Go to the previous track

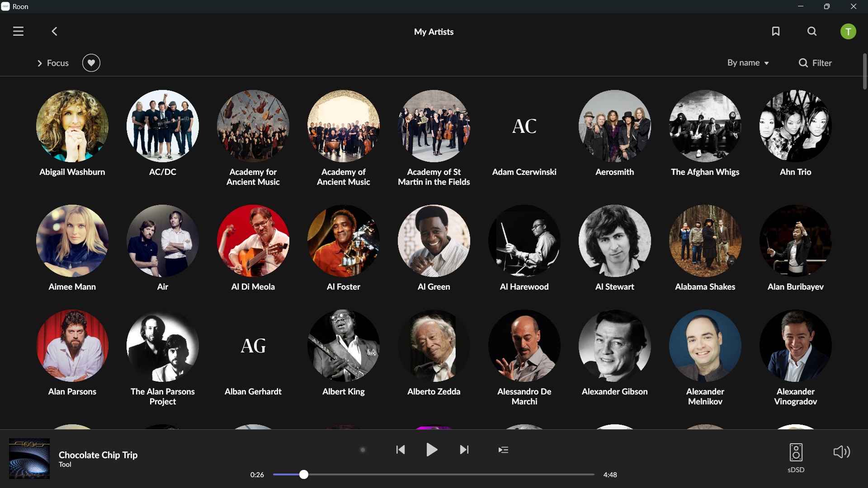401,450
